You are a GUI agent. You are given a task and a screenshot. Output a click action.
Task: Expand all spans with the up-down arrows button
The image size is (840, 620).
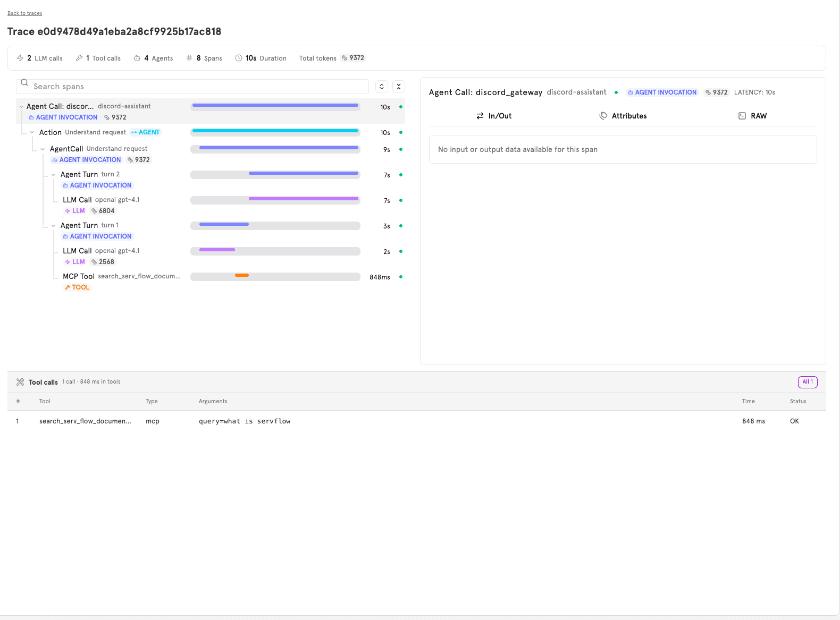pos(382,87)
